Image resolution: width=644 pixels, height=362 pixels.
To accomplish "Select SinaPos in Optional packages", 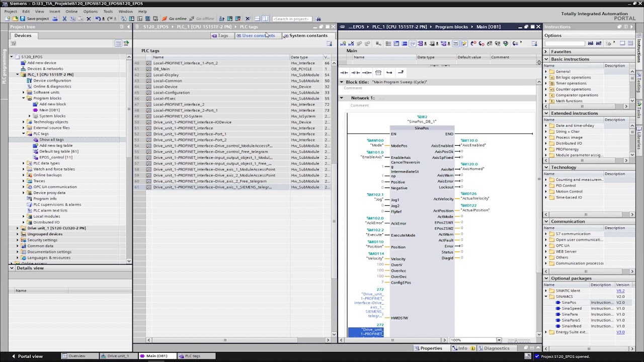I will click(x=569, y=303).
